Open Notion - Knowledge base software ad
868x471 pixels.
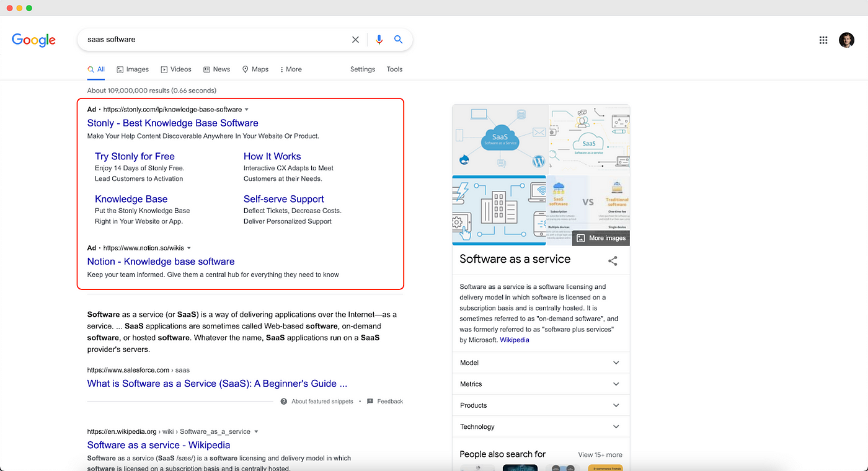click(x=161, y=262)
